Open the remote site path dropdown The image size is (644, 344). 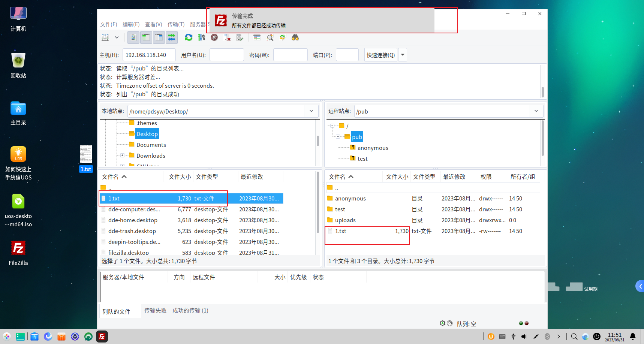pos(536,111)
